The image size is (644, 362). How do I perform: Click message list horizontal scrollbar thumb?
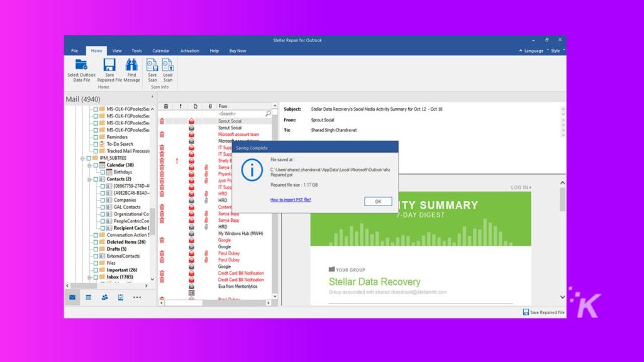click(x=184, y=303)
